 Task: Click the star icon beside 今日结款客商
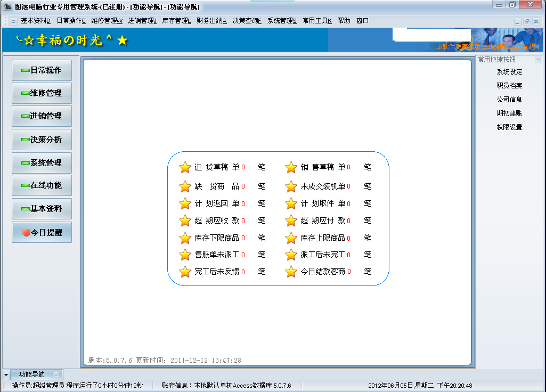click(291, 272)
